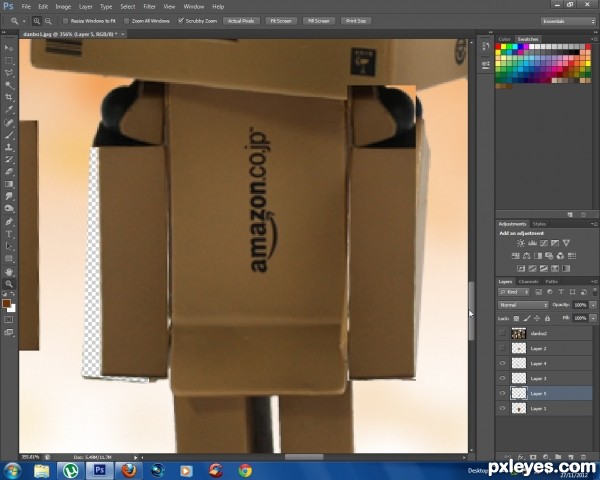Open the Filter menu
600x480 pixels.
point(149,7)
